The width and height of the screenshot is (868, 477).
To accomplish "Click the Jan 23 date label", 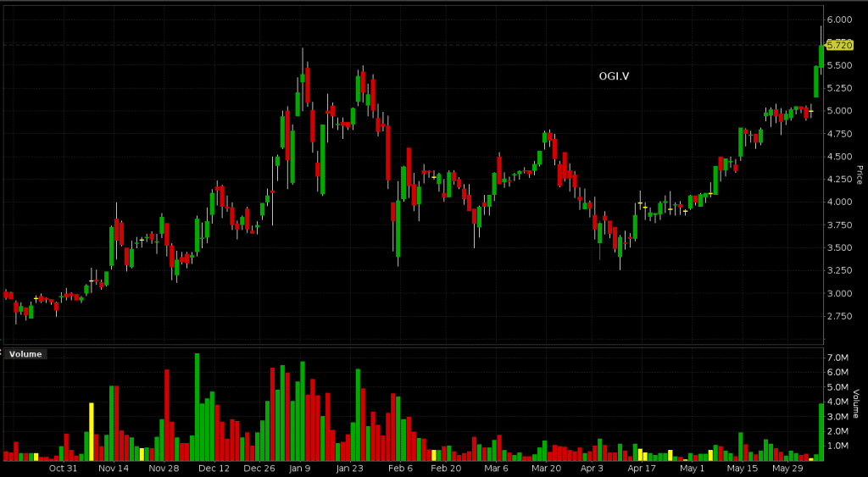I will (x=351, y=469).
